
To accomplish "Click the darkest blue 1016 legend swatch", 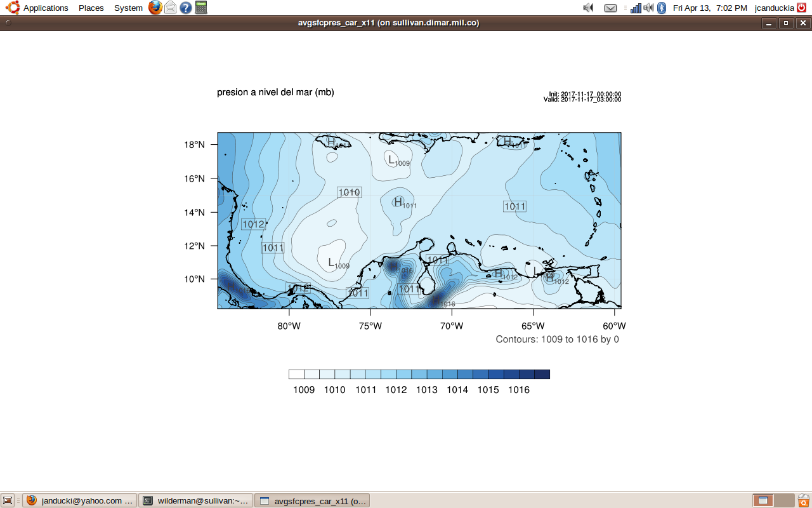I will pos(542,374).
